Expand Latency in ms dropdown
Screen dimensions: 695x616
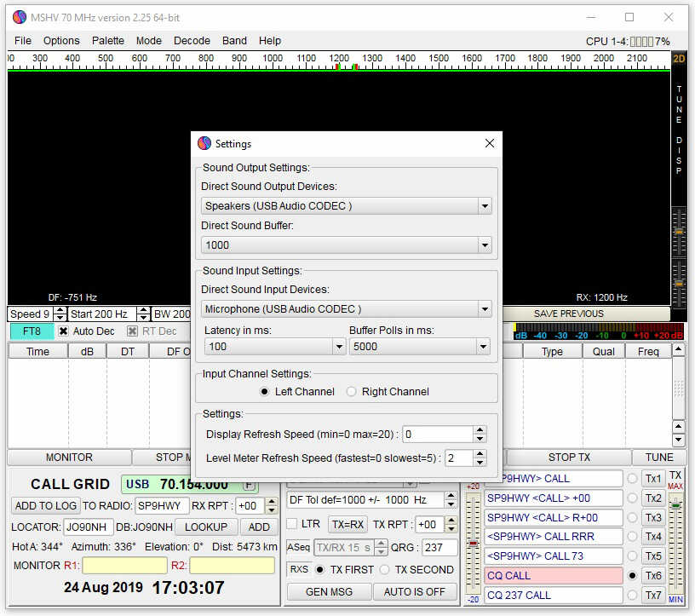point(339,347)
